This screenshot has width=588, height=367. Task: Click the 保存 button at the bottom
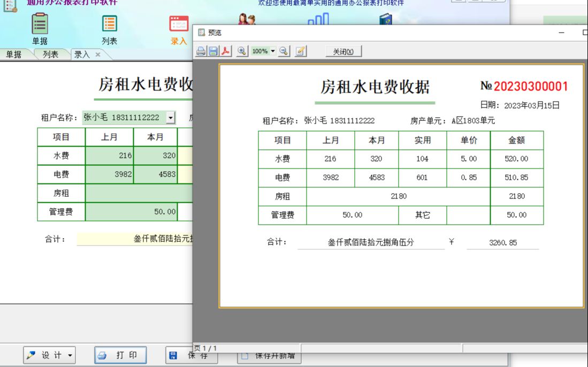pos(190,354)
